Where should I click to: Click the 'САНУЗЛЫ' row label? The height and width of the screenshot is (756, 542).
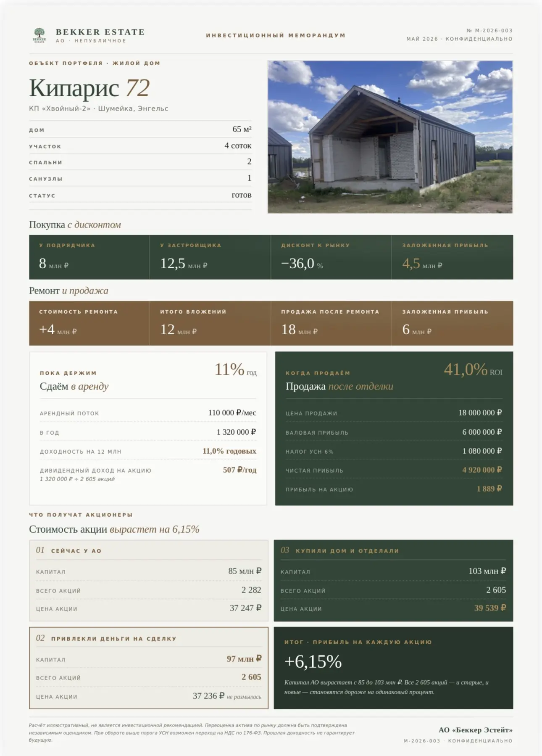46,179
